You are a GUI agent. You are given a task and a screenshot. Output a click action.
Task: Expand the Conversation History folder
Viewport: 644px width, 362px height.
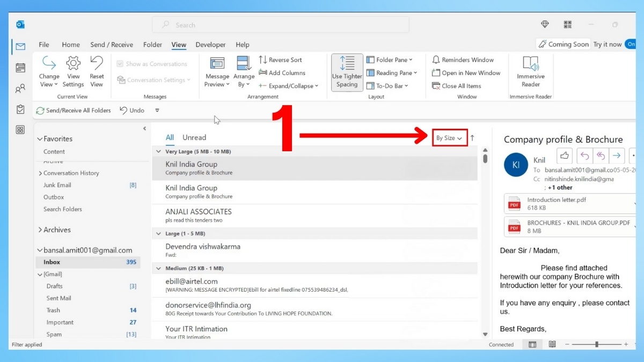[x=40, y=173]
